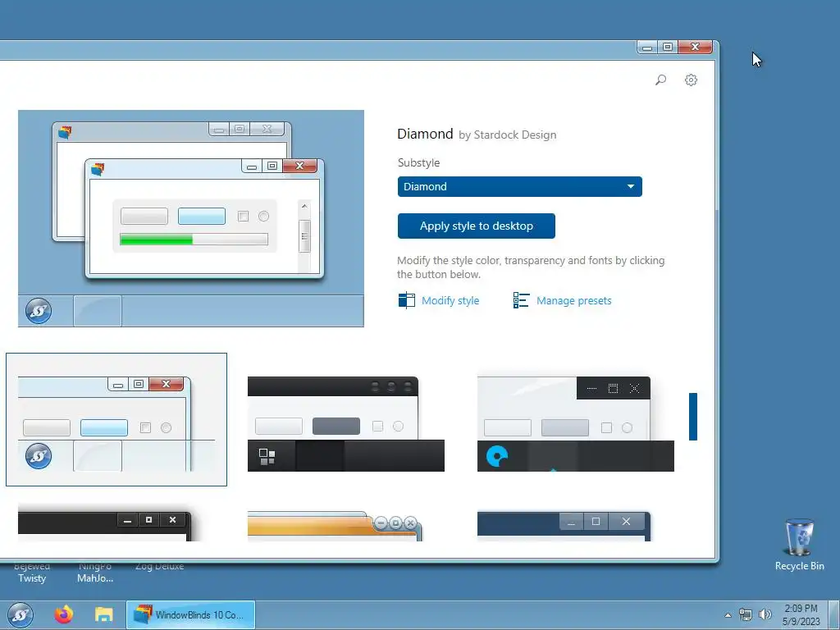Click the 'Diamond' style title text

[425, 134]
